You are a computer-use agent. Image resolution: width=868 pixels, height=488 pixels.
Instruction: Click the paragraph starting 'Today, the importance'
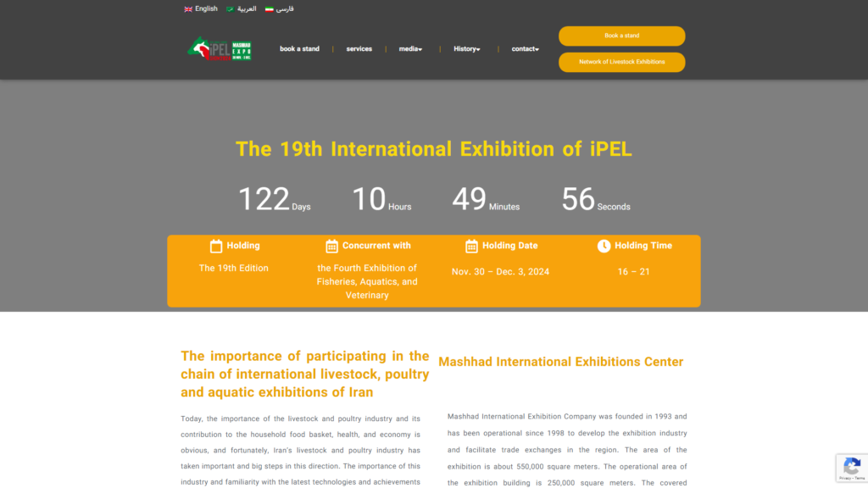[301, 451]
